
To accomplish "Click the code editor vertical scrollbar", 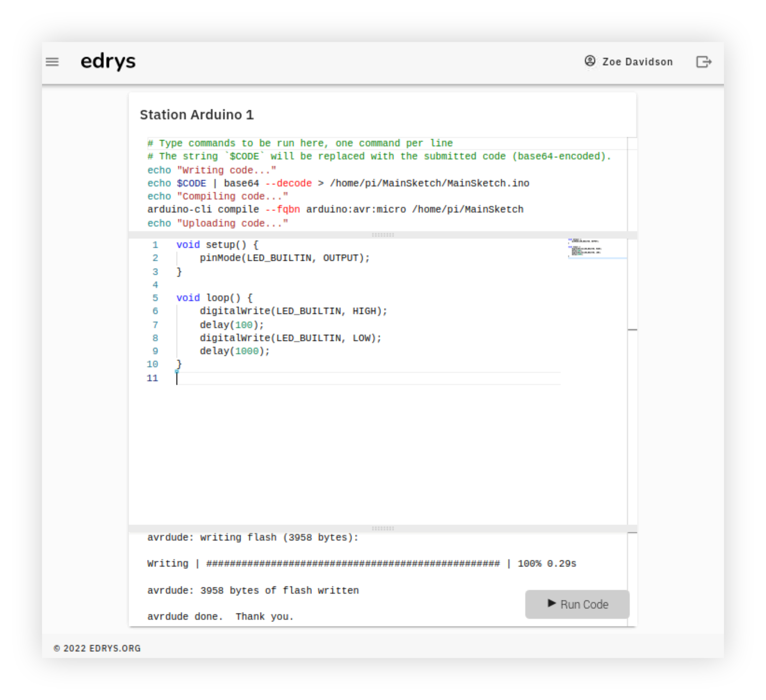I will coord(632,380).
